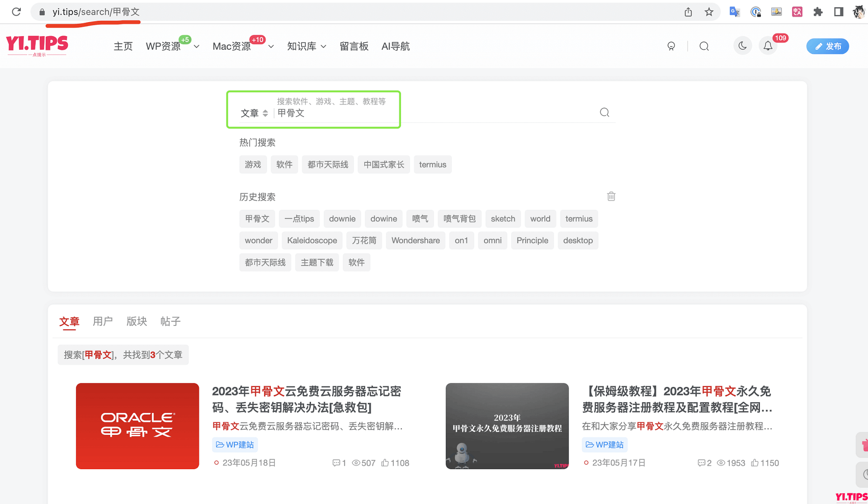Open the 留言板 menu item
The height and width of the screenshot is (504, 868).
pos(354,46)
